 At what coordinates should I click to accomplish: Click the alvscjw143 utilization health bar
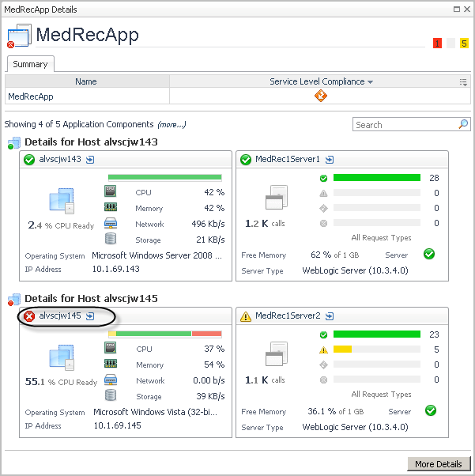tap(165, 177)
